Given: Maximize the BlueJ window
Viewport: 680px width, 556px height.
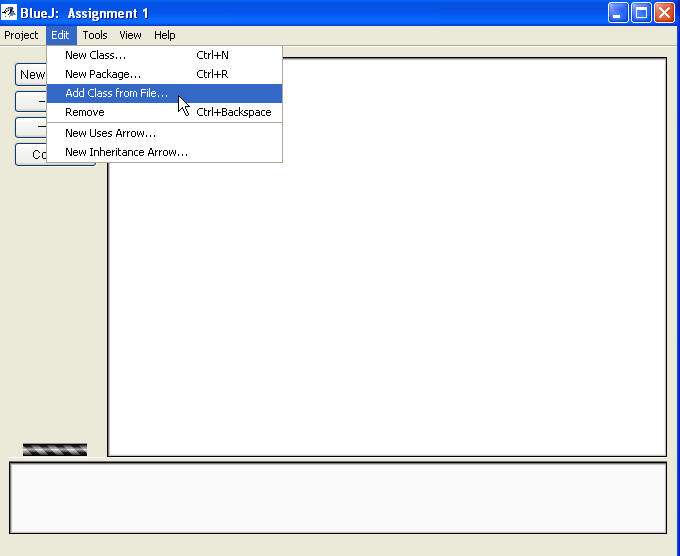Looking at the screenshot, I should click(x=641, y=13).
